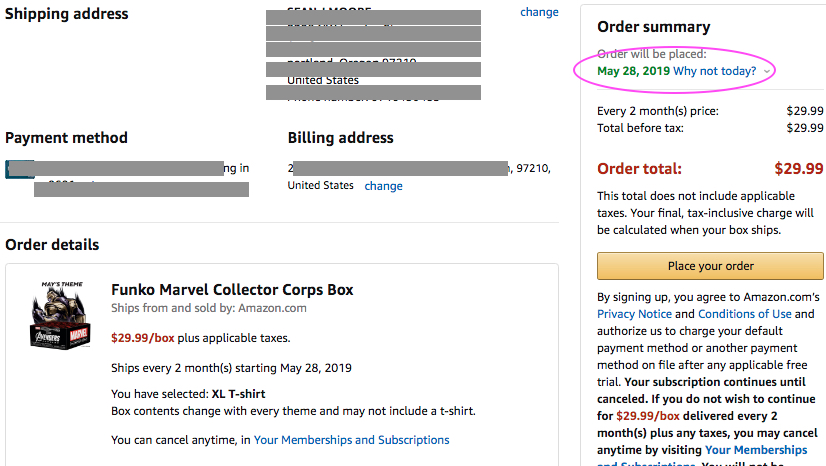The image size is (826, 466).
Task: Click the red Order total $29.99 amount
Action: [x=798, y=168]
